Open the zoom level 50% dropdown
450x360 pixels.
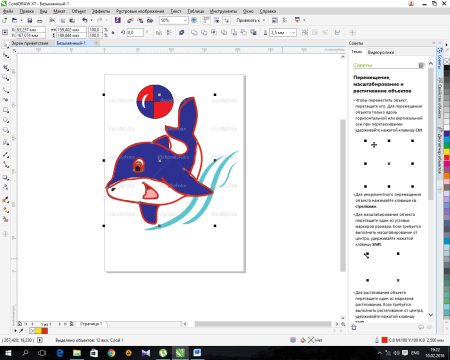185,20
